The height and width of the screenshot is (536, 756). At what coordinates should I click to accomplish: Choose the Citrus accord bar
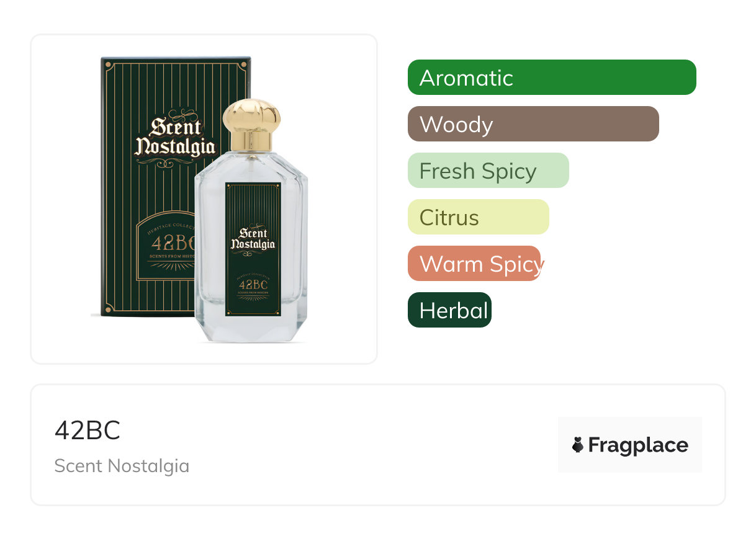coord(479,217)
